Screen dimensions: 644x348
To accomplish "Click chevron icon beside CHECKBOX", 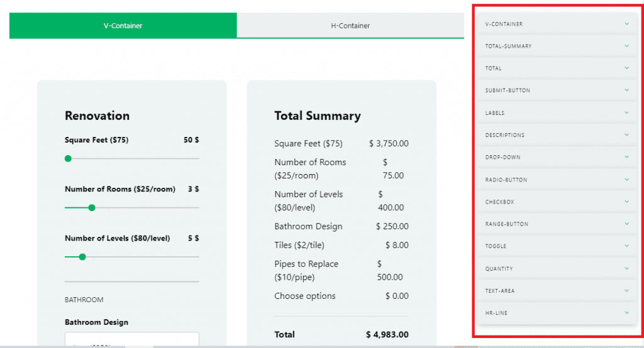I will [x=626, y=202].
